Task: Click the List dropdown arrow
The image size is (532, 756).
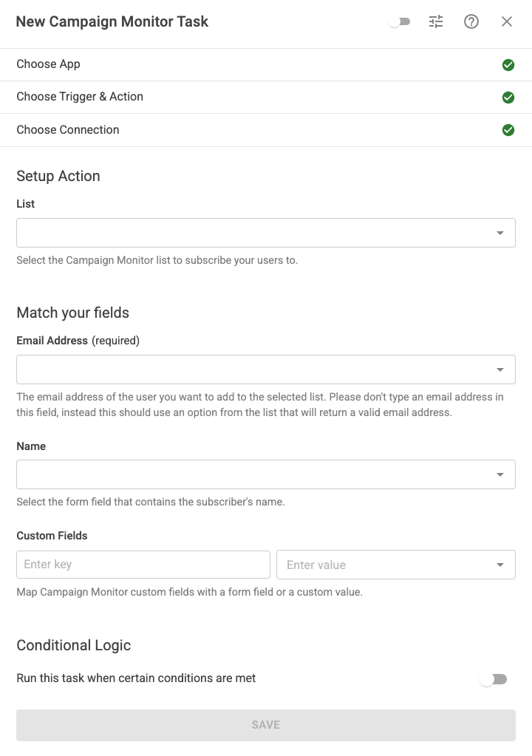Action: [500, 234]
